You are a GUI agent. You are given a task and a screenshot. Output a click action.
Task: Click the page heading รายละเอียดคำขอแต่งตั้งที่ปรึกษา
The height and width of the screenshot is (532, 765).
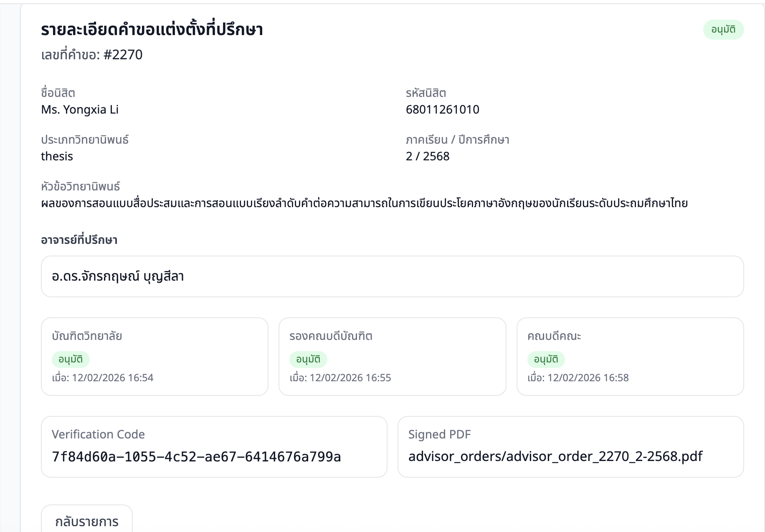tap(153, 29)
